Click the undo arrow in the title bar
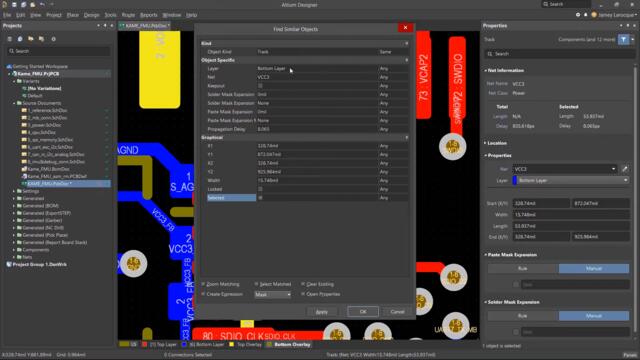Screen dimensions: 640x360 [x=42, y=4]
